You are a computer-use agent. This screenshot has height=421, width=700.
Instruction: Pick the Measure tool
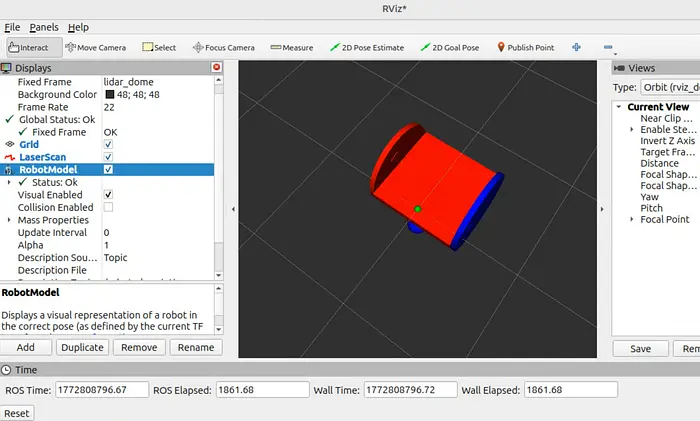[291, 47]
